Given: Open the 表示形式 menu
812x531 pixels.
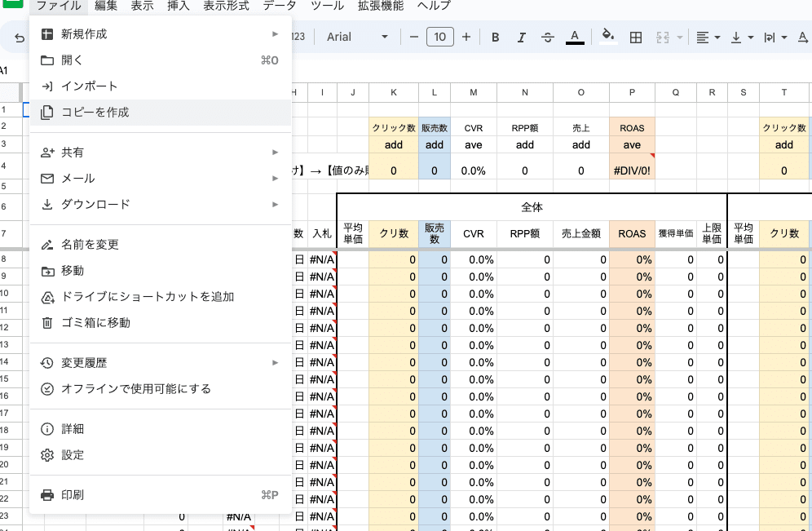Looking at the screenshot, I should pyautogui.click(x=226, y=6).
